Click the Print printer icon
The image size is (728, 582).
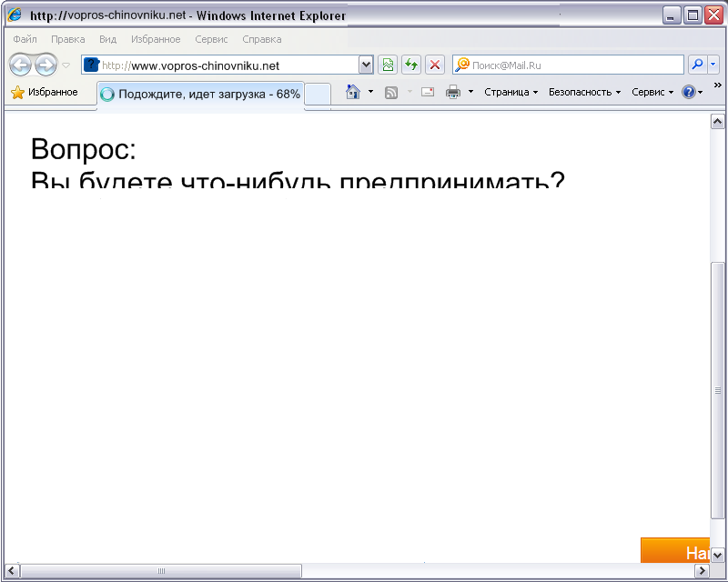click(452, 93)
